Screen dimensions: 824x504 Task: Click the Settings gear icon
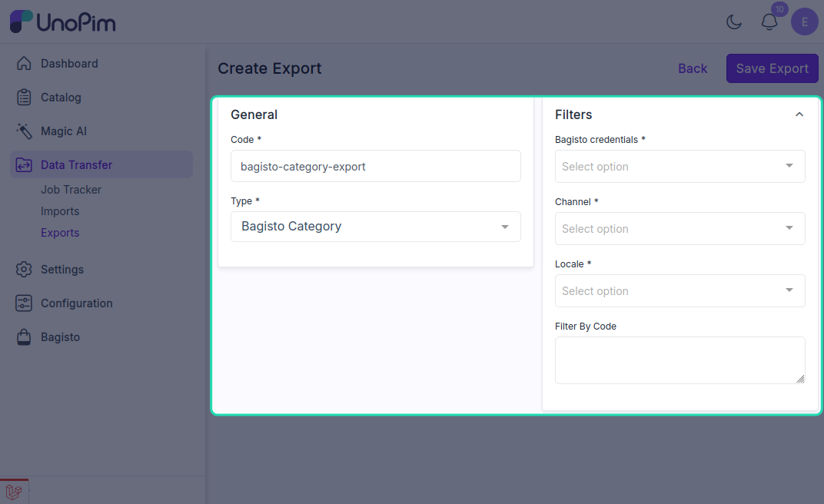point(24,270)
